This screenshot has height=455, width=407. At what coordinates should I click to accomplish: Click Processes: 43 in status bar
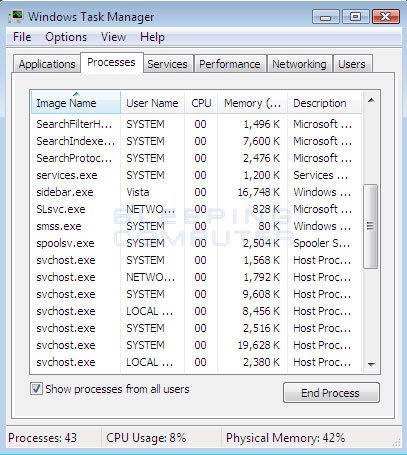pos(43,438)
